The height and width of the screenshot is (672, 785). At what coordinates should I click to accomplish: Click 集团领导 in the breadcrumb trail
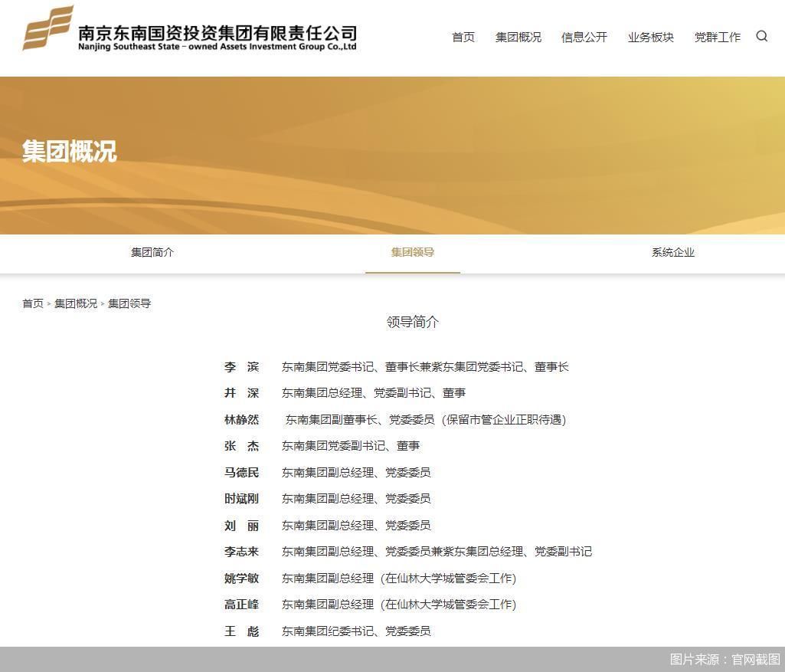(x=129, y=303)
